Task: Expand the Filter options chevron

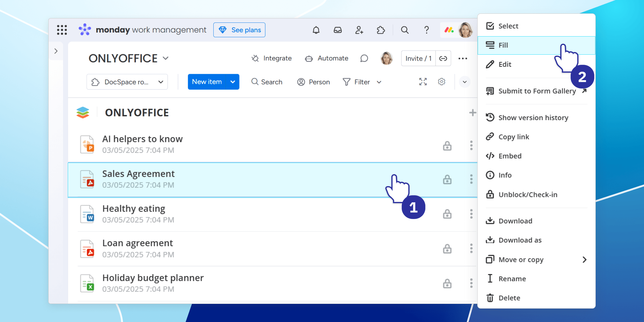Action: [379, 82]
